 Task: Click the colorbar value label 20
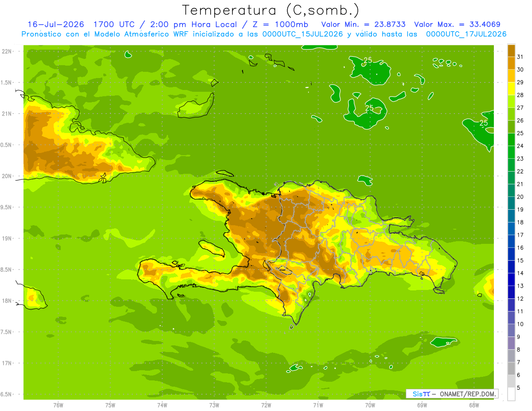click(520, 197)
